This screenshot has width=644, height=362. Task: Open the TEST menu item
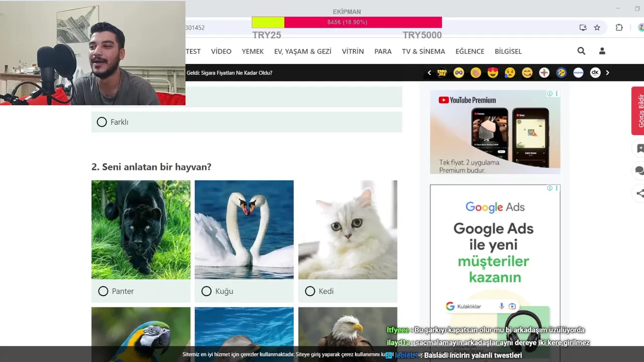193,51
